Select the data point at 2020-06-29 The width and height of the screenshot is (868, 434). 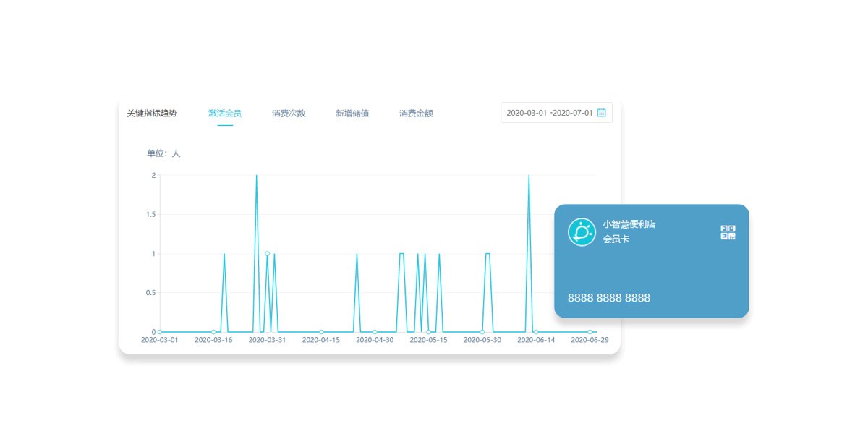[x=590, y=332]
